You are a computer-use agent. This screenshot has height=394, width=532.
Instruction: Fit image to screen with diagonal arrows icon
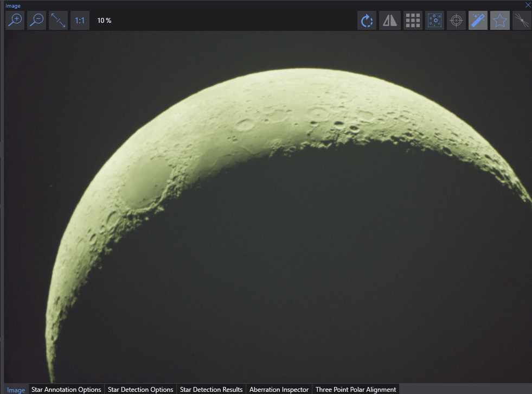(58, 21)
